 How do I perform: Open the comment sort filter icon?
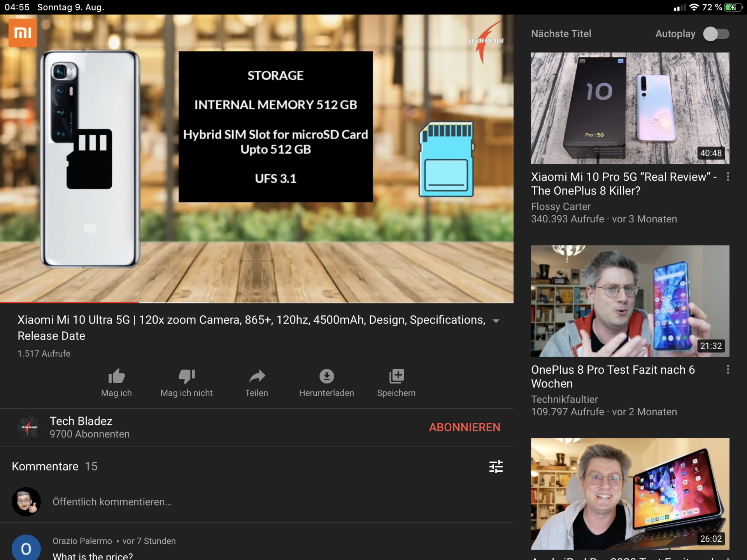tap(496, 466)
